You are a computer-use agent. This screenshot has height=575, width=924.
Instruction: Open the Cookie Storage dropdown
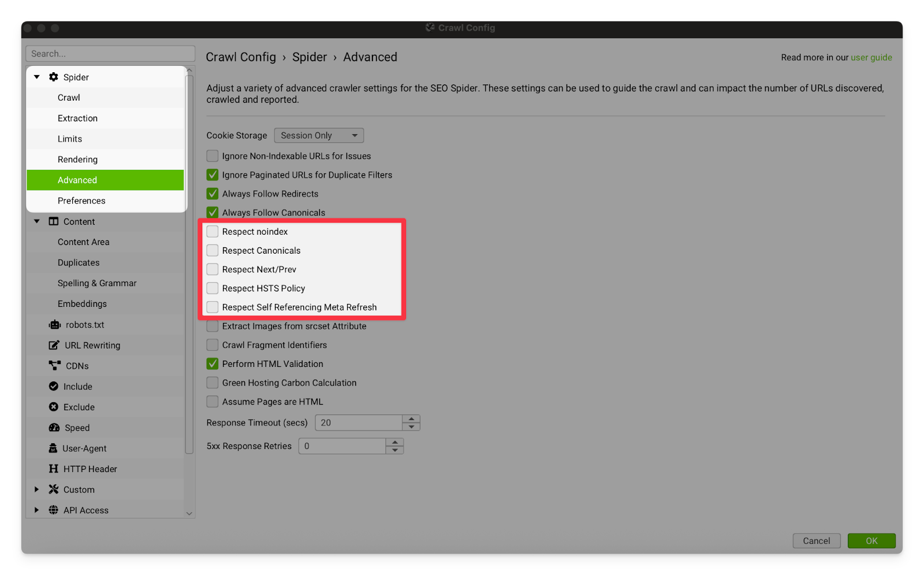pyautogui.click(x=318, y=135)
